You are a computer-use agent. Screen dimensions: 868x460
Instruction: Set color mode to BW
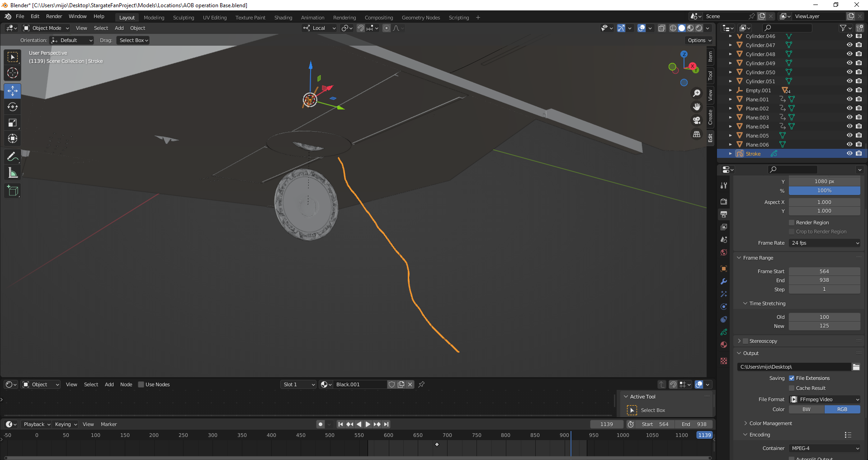807,409
